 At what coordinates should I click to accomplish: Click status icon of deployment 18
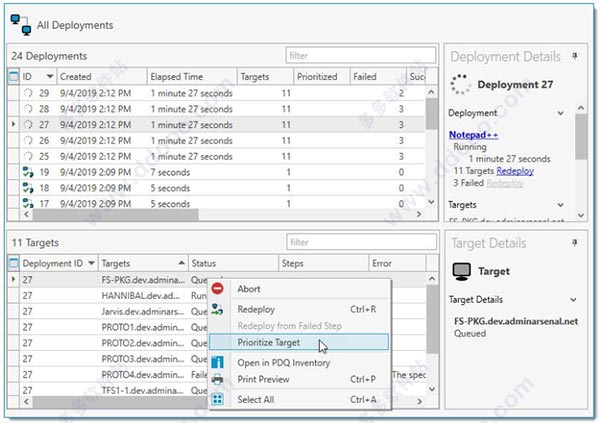click(28, 188)
